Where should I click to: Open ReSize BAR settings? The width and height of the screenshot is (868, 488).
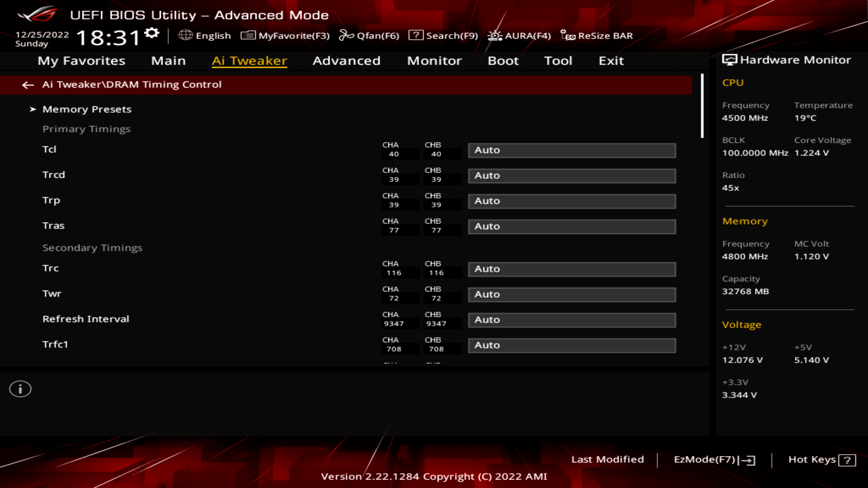pos(597,36)
